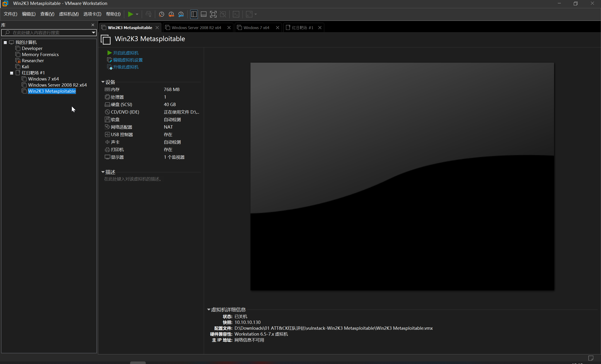Select Developer in the library tree
The width and height of the screenshot is (601, 364).
click(x=32, y=49)
